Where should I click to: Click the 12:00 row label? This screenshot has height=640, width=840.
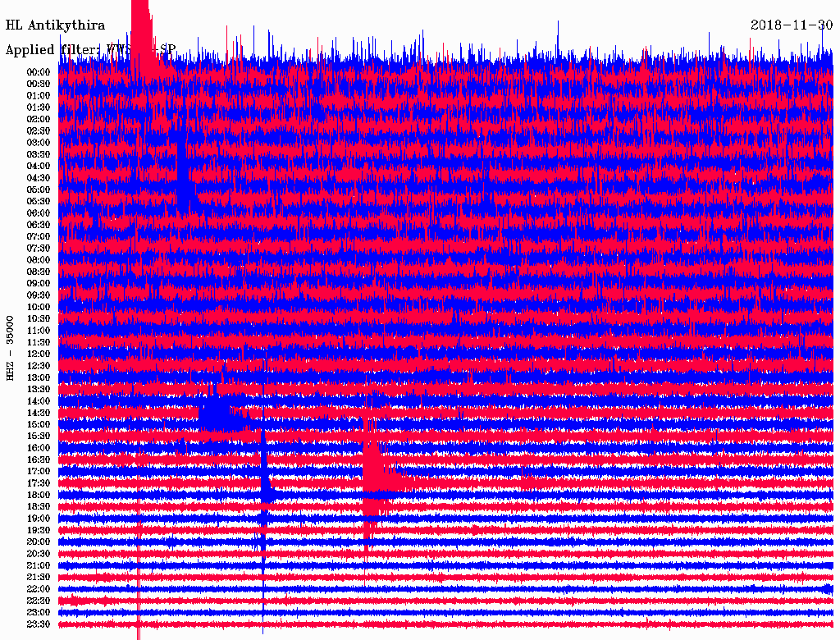(x=39, y=354)
